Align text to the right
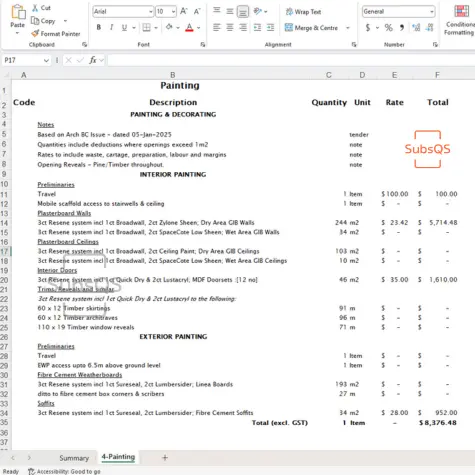This screenshot has width=475, height=475. point(243,27)
